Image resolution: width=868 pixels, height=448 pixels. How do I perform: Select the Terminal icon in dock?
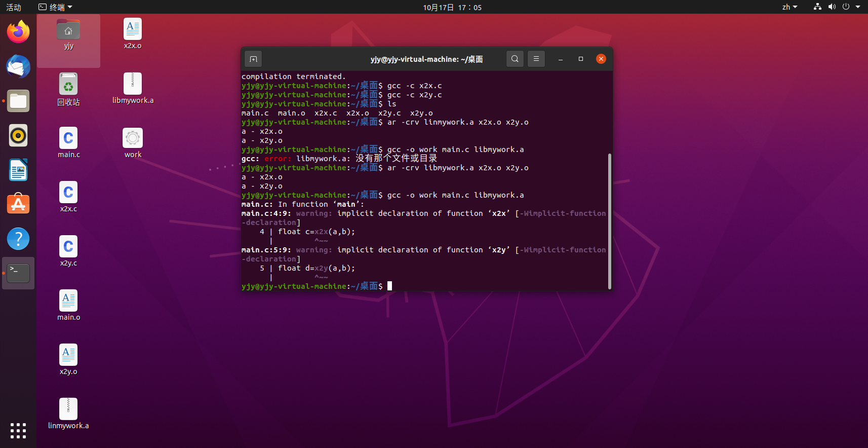pyautogui.click(x=18, y=273)
